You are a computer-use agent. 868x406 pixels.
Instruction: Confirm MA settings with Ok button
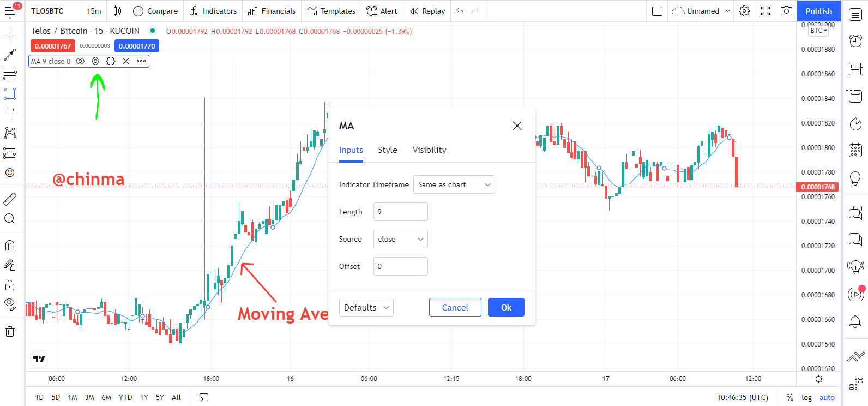(x=506, y=307)
